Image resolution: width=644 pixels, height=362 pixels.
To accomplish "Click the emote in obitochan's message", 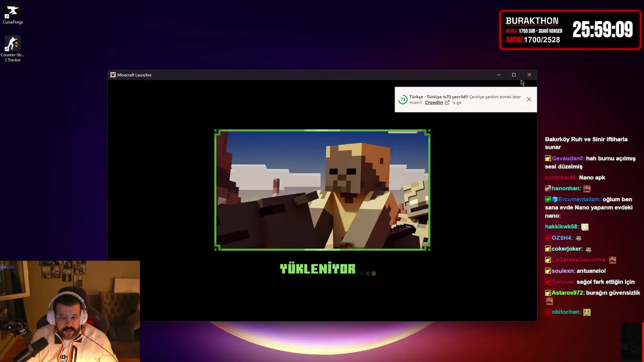I will coord(587,312).
